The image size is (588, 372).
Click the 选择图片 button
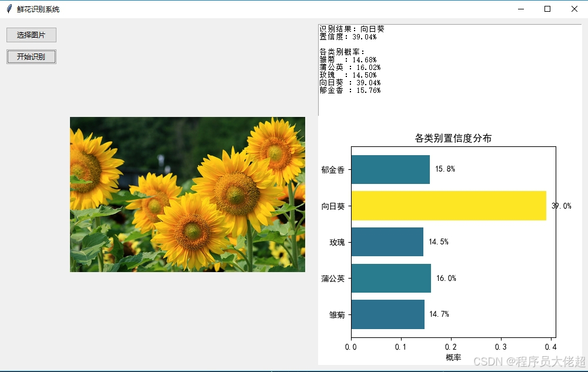pyautogui.click(x=32, y=35)
